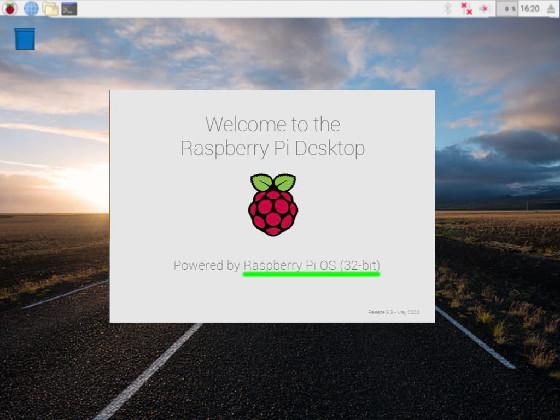560x420 pixels.
Task: Open the network connection tray icon
Action: point(466,9)
